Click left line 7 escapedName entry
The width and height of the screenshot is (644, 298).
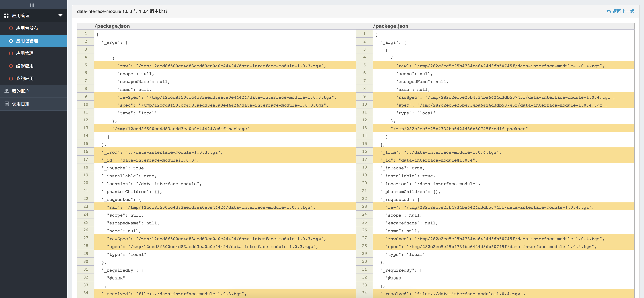(x=144, y=82)
